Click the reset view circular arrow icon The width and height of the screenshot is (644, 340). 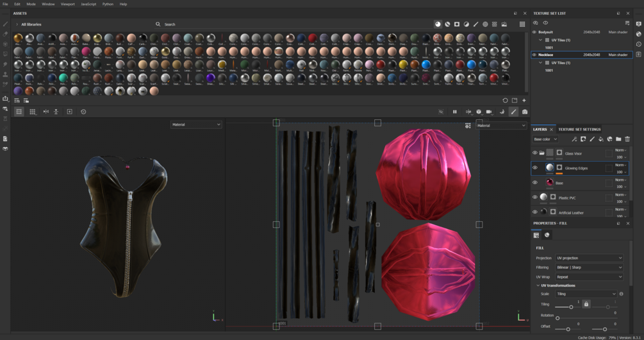click(83, 112)
